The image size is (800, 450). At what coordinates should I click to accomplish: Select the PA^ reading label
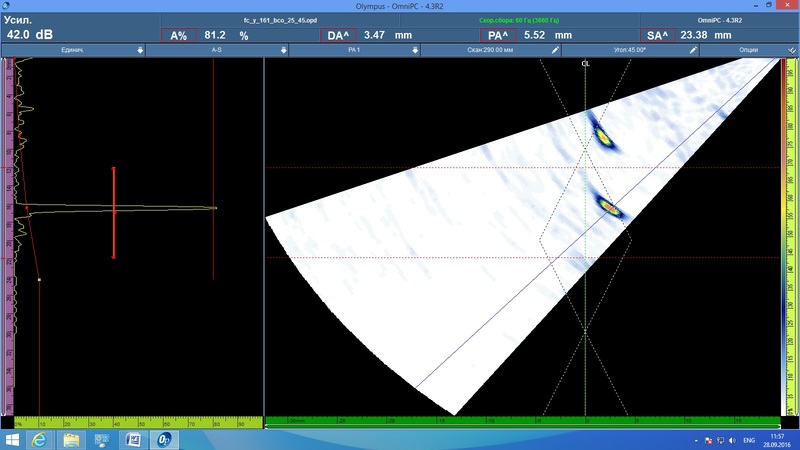498,35
